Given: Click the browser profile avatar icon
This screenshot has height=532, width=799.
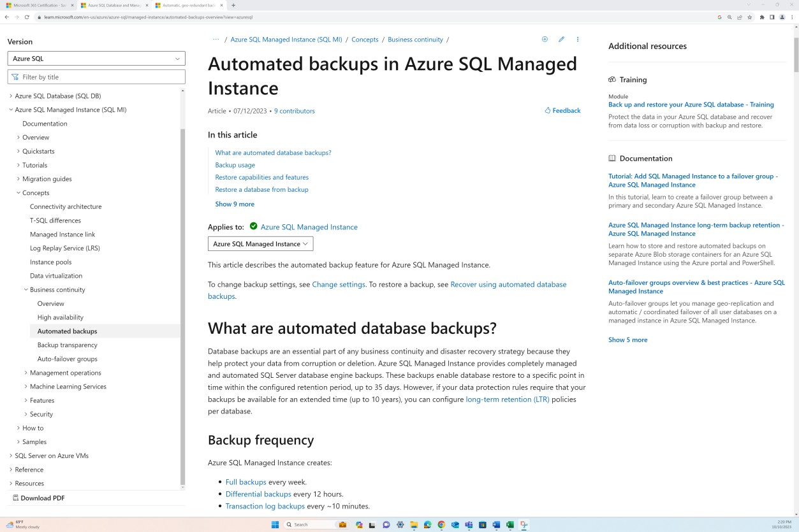Looking at the screenshot, I should 781,18.
